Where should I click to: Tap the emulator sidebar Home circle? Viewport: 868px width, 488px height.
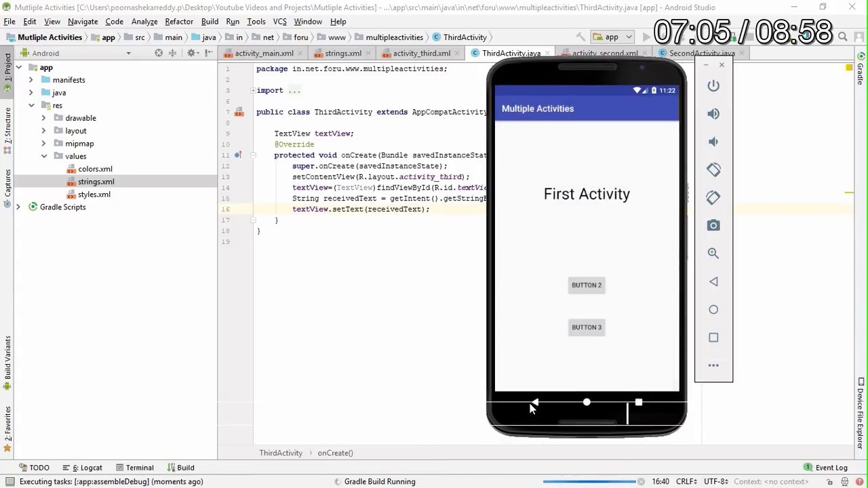click(x=713, y=310)
